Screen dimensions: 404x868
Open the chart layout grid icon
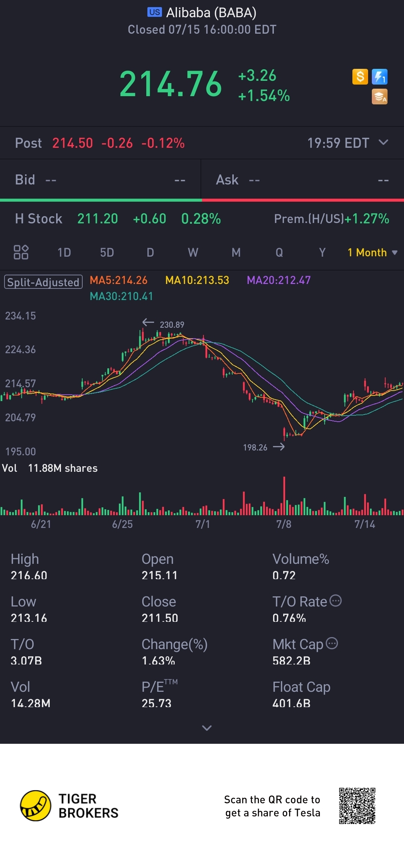click(x=21, y=252)
